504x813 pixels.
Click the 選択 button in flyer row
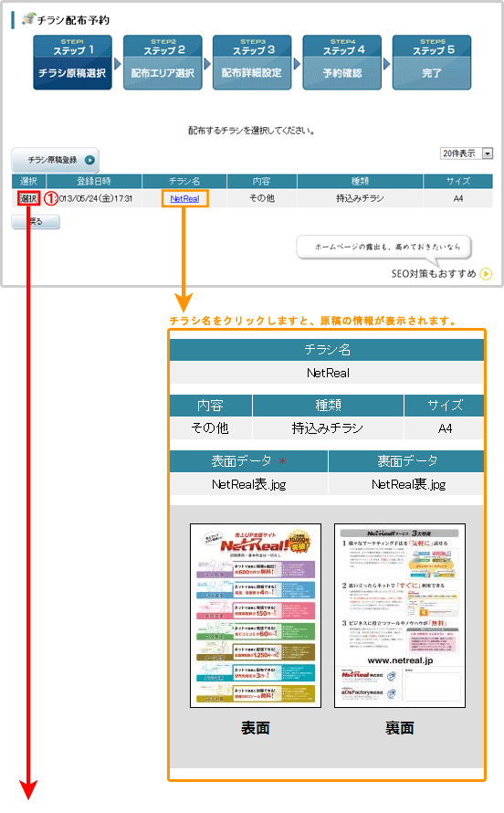click(x=28, y=198)
